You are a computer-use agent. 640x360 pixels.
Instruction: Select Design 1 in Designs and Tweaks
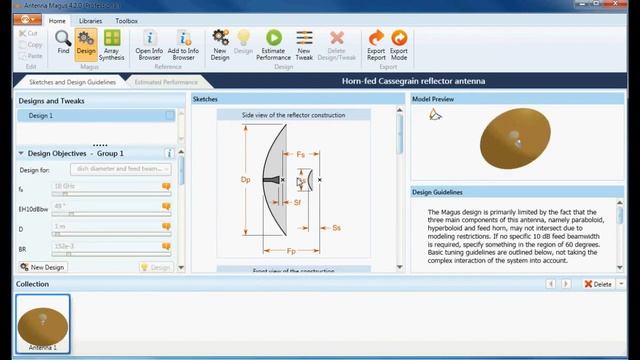coord(96,116)
